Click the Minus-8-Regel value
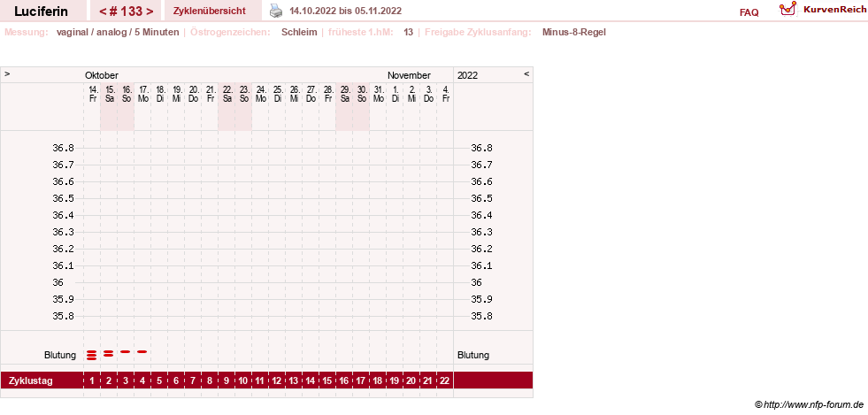The height and width of the screenshot is (415, 868). 574,32
